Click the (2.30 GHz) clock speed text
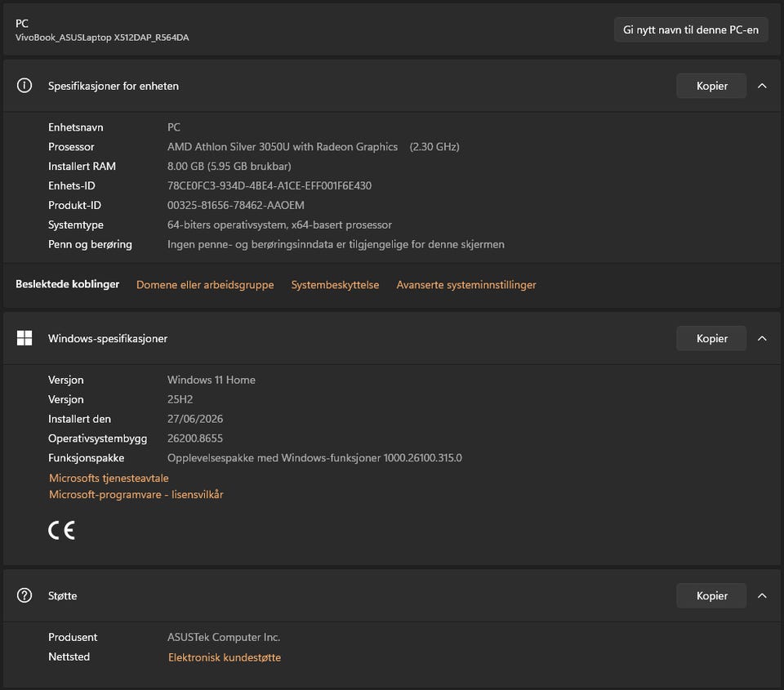784x690 pixels. pyautogui.click(x=434, y=147)
